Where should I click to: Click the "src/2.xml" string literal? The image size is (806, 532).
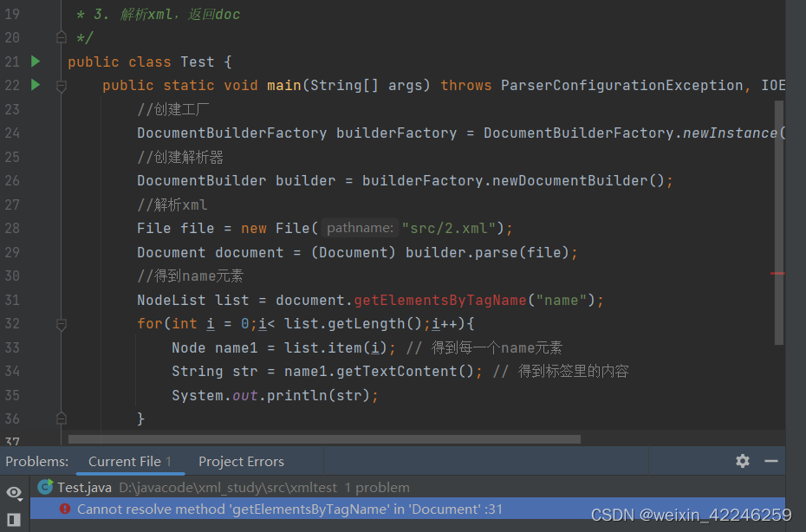click(449, 228)
